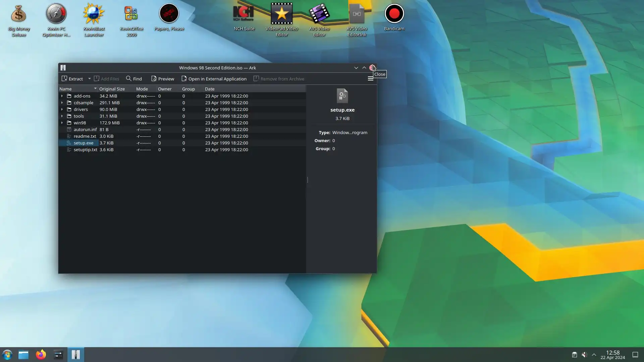Expand the cdsample folder tree arrow

pyautogui.click(x=62, y=103)
